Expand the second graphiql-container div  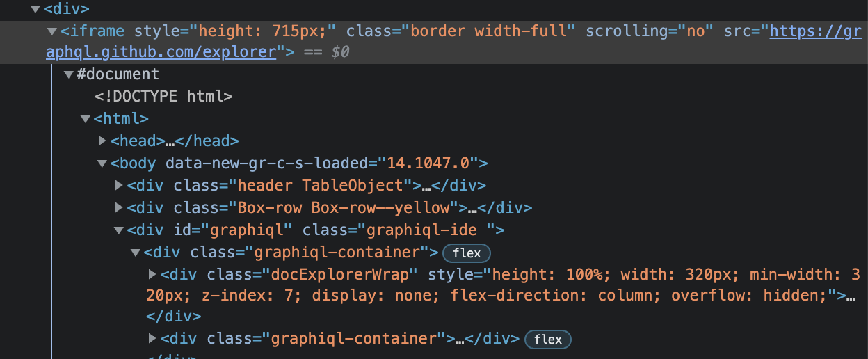[x=153, y=338]
